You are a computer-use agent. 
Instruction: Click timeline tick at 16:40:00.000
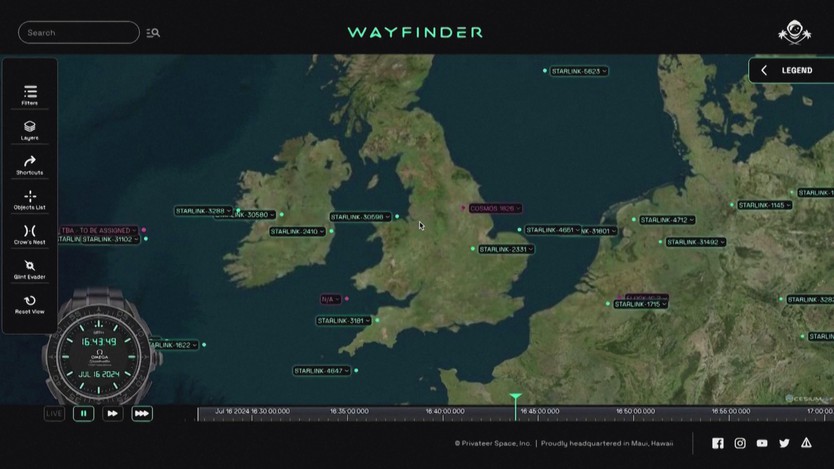click(x=445, y=412)
